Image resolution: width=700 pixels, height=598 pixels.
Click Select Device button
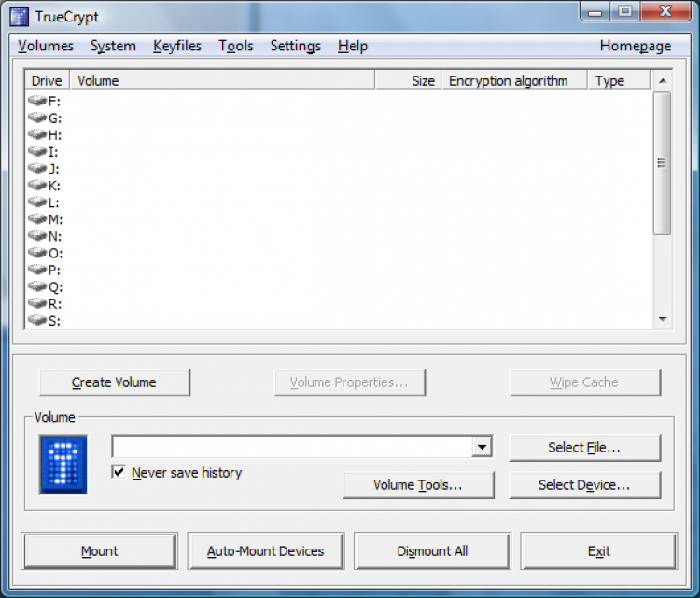pos(585,485)
